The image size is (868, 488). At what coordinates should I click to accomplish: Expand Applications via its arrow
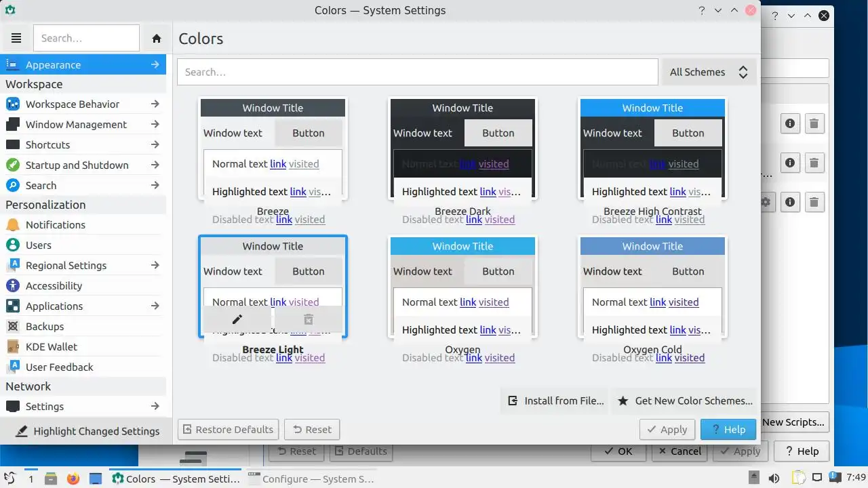pyautogui.click(x=155, y=306)
